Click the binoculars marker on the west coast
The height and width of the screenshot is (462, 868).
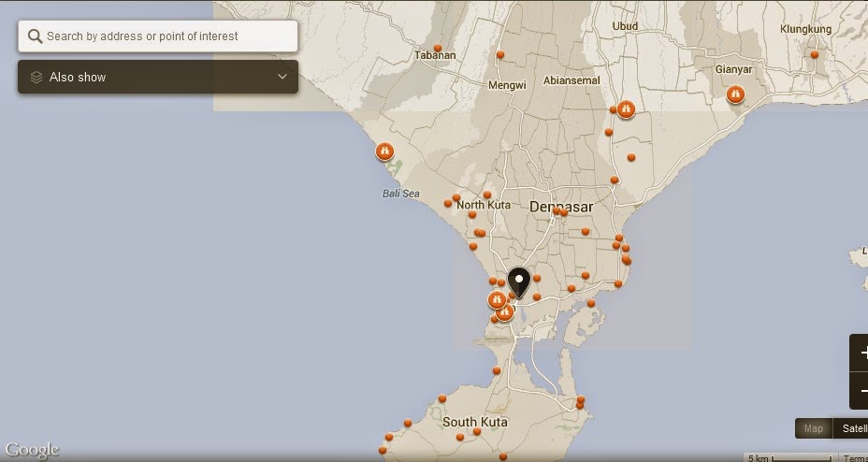pos(384,151)
